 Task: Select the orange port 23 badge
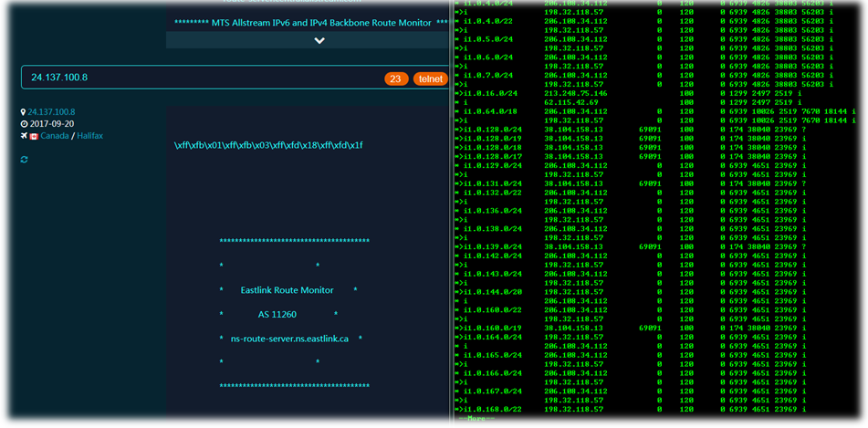396,79
